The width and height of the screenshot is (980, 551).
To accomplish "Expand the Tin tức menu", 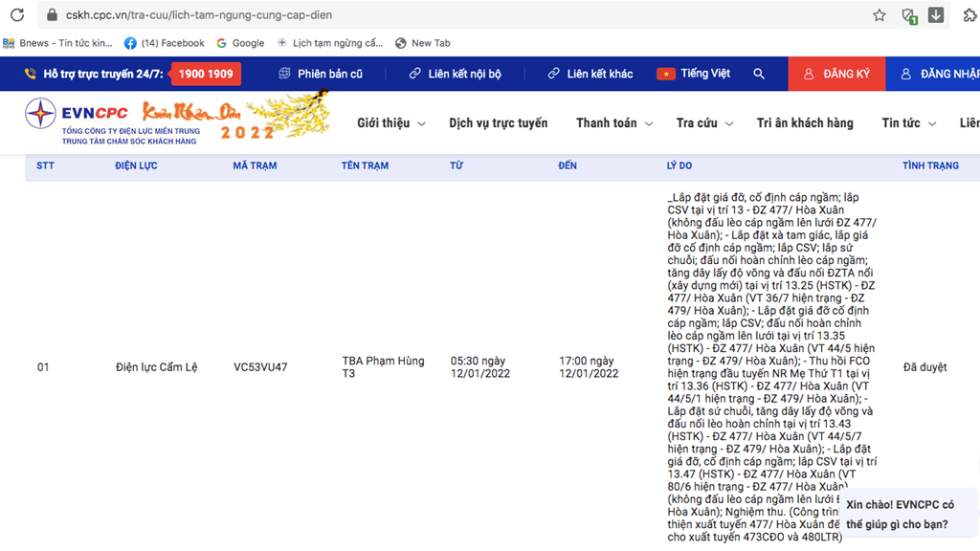I will coord(909,123).
